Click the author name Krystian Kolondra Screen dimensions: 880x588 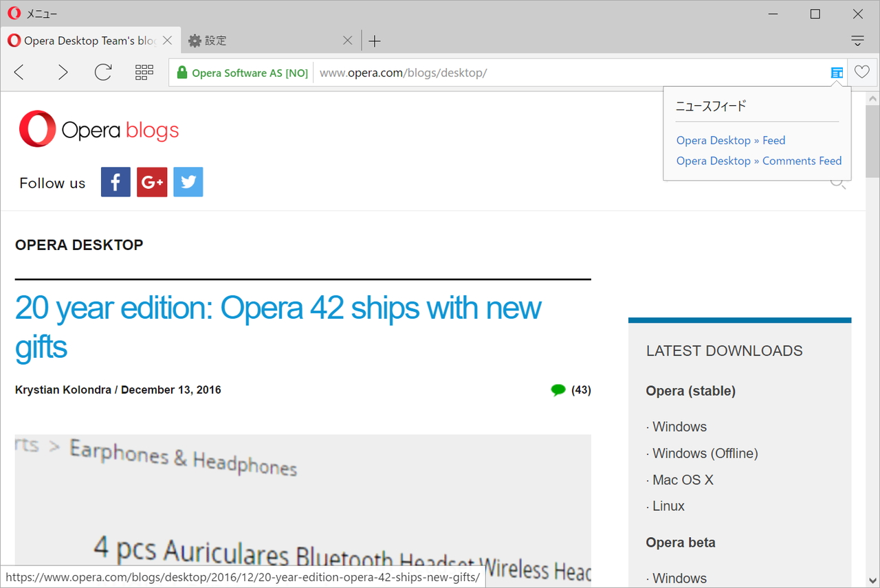pyautogui.click(x=63, y=390)
